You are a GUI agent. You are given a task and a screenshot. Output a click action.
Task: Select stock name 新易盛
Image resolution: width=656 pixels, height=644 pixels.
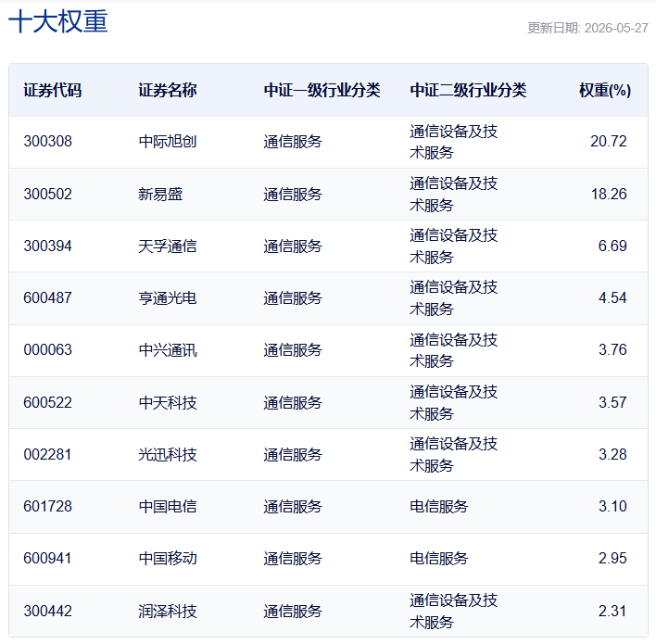160,195
